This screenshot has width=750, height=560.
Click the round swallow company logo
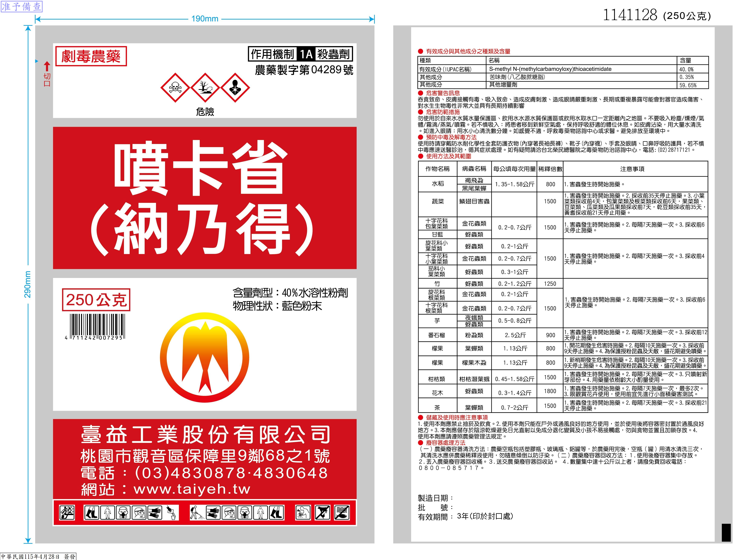pos(205,357)
